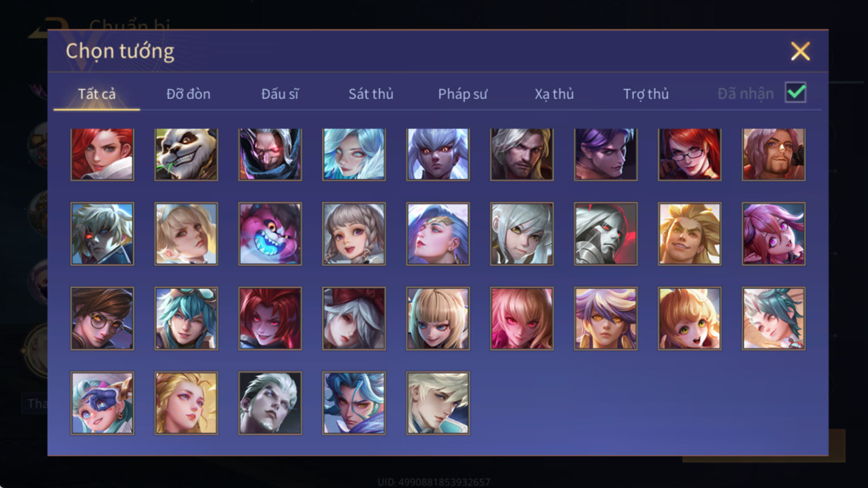This screenshot has height=488, width=868.
Task: Filter heroes by Xạ thủ tab
Action: [x=554, y=93]
